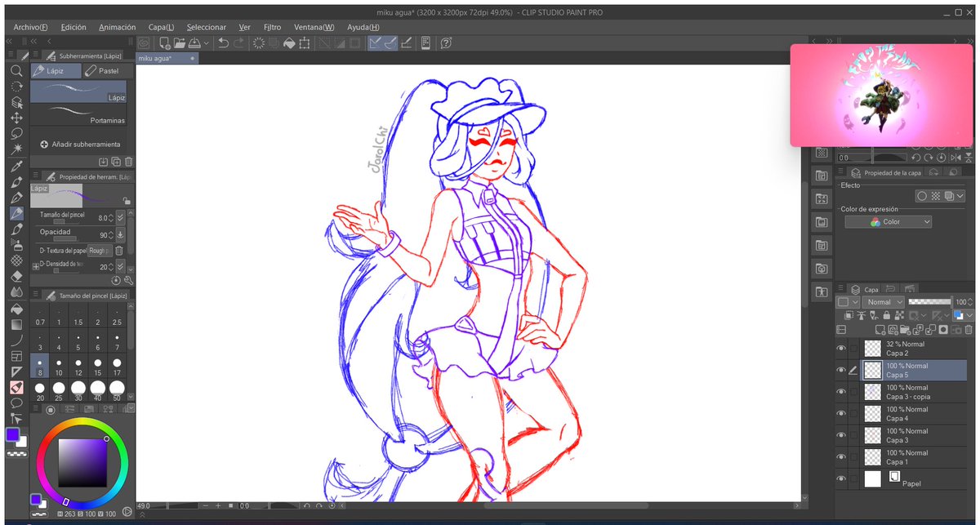Click the Fill bucket command icon in toolbar
Viewport: 980px width, 525px height.
click(x=288, y=43)
